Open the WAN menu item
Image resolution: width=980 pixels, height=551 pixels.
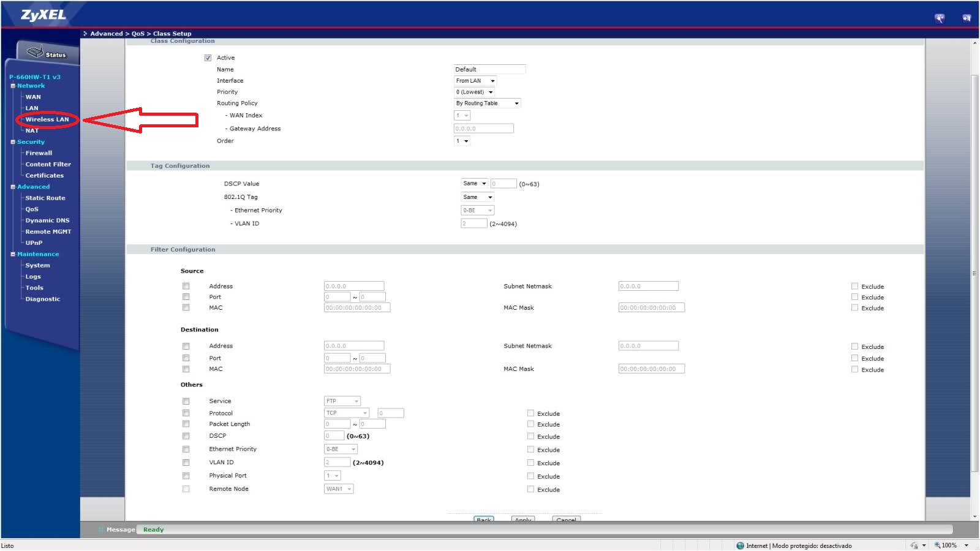tap(33, 97)
